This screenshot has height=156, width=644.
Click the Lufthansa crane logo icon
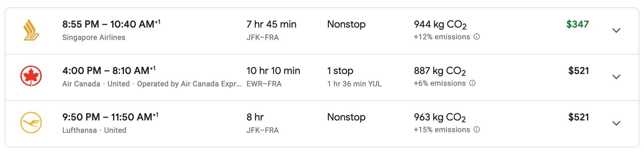coord(31,123)
